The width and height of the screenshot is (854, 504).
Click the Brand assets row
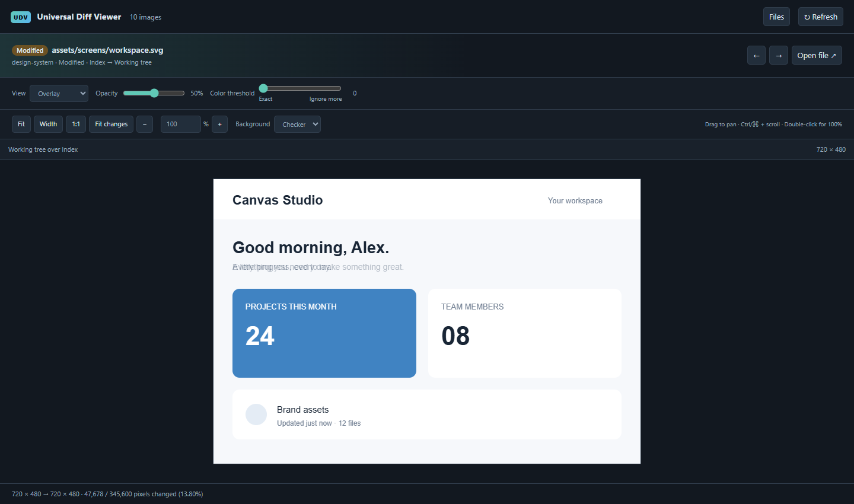click(427, 414)
